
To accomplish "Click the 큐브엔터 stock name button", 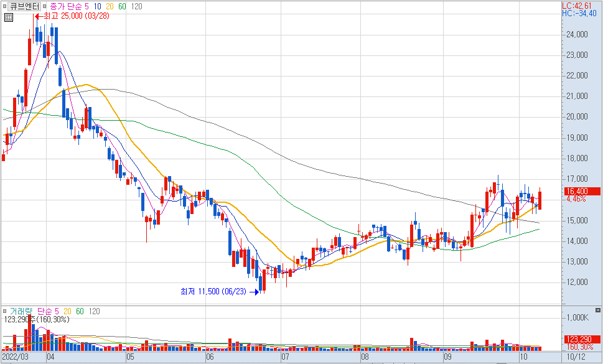I will (25, 7).
